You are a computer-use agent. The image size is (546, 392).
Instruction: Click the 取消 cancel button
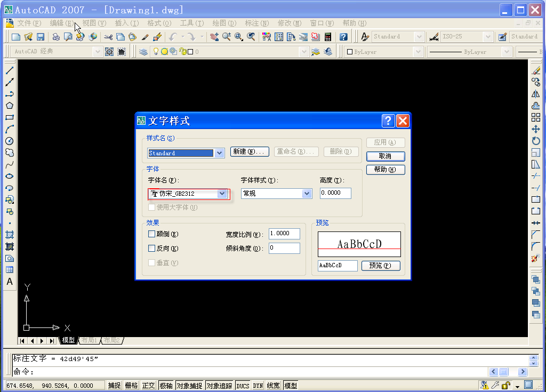coord(385,156)
